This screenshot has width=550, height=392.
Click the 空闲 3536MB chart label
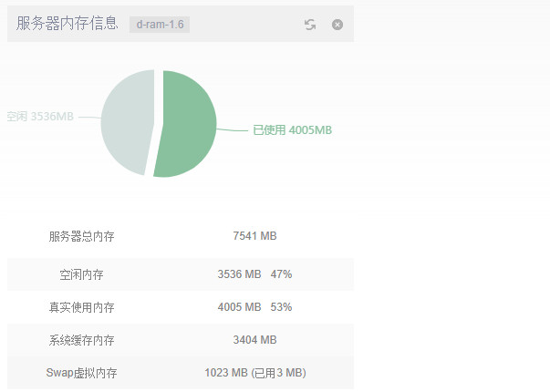coord(40,117)
